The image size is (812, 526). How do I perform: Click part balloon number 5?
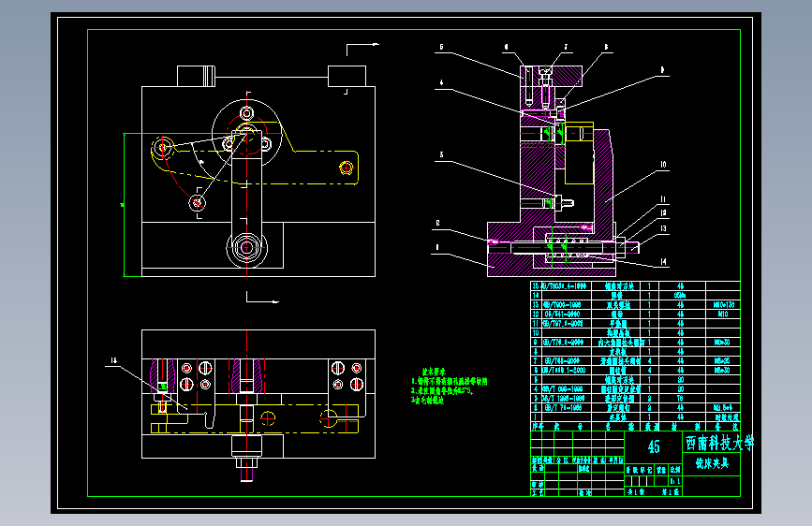(x=441, y=47)
